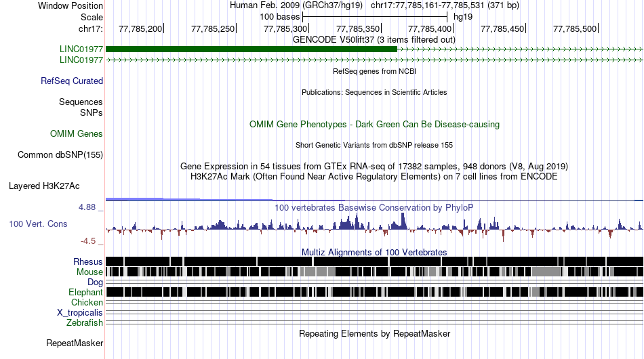Open Short Genetic Variants from dbSNP title
Viewport: 644px width, 359px height.
[374, 145]
